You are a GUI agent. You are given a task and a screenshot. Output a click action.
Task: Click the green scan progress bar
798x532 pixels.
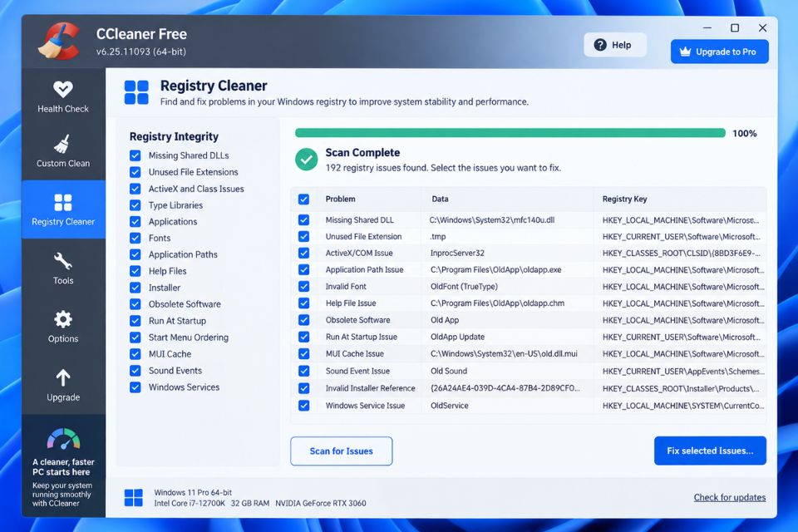[510, 133]
